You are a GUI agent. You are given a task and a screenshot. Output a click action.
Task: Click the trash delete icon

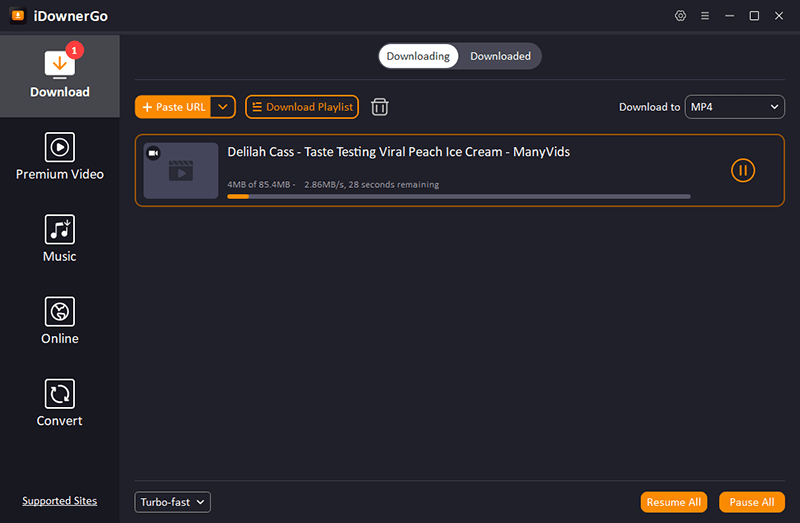[380, 107]
